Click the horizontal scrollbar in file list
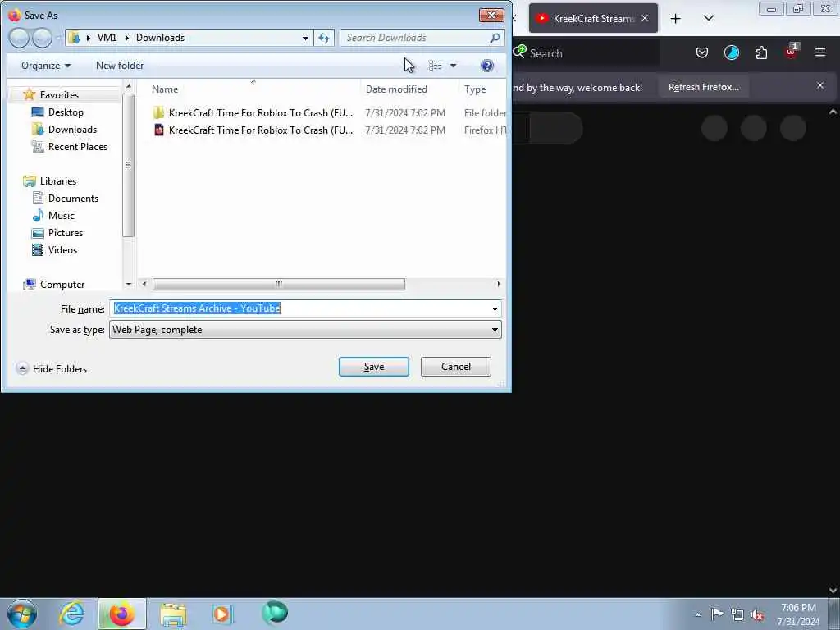Viewport: 840px width, 630px height. 279,284
